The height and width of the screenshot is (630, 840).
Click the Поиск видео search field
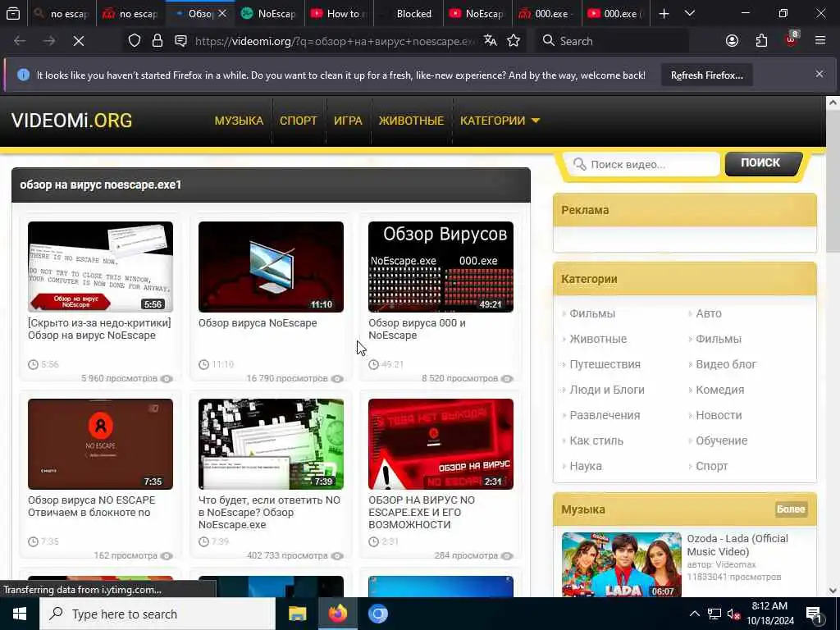click(643, 164)
